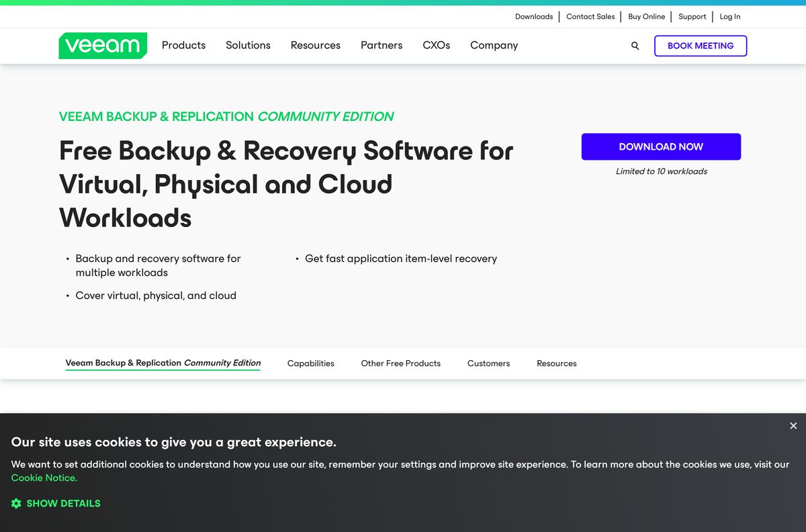Select the Veeam Backup & Replication Community Edition tab
Viewport: 806px width, 532px height.
163,363
